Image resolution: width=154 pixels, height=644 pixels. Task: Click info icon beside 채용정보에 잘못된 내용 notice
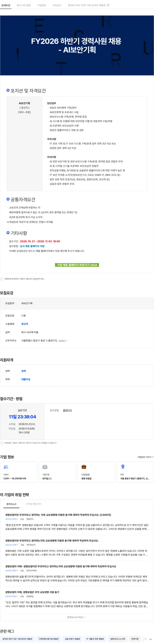pyautogui.click(x=2, y=279)
